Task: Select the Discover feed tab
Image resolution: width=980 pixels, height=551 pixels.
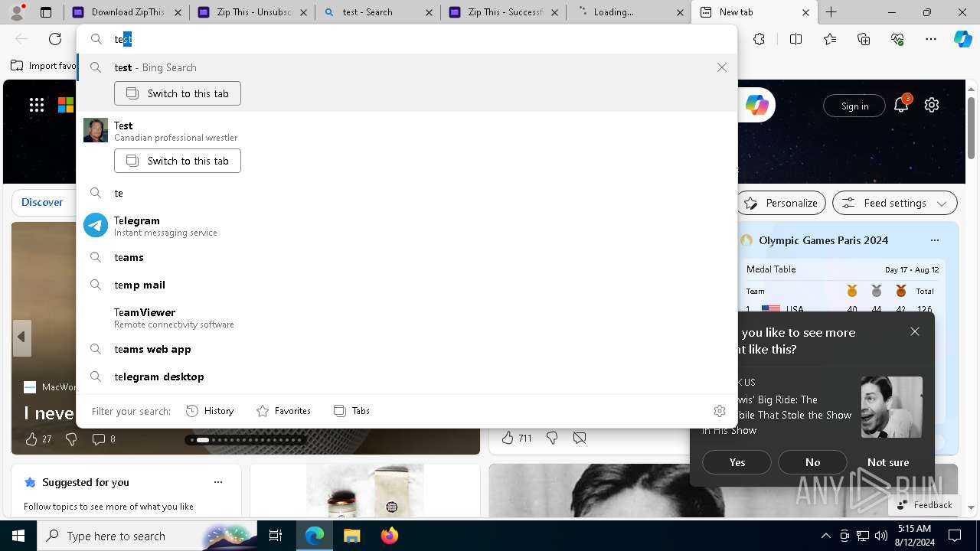Action: click(42, 203)
